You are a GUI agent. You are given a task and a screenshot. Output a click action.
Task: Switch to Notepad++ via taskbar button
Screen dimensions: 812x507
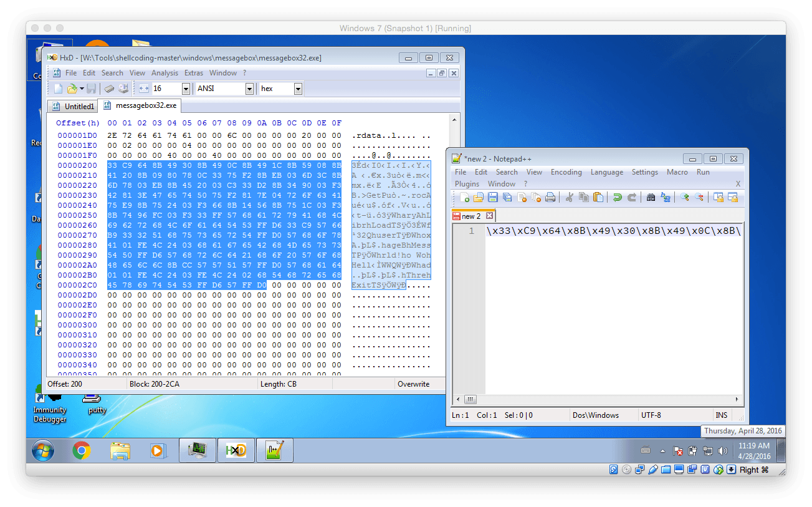(x=274, y=450)
